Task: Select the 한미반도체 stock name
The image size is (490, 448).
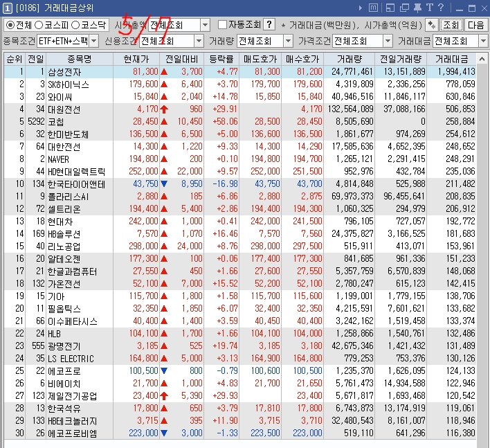Action: pyautogui.click(x=68, y=134)
